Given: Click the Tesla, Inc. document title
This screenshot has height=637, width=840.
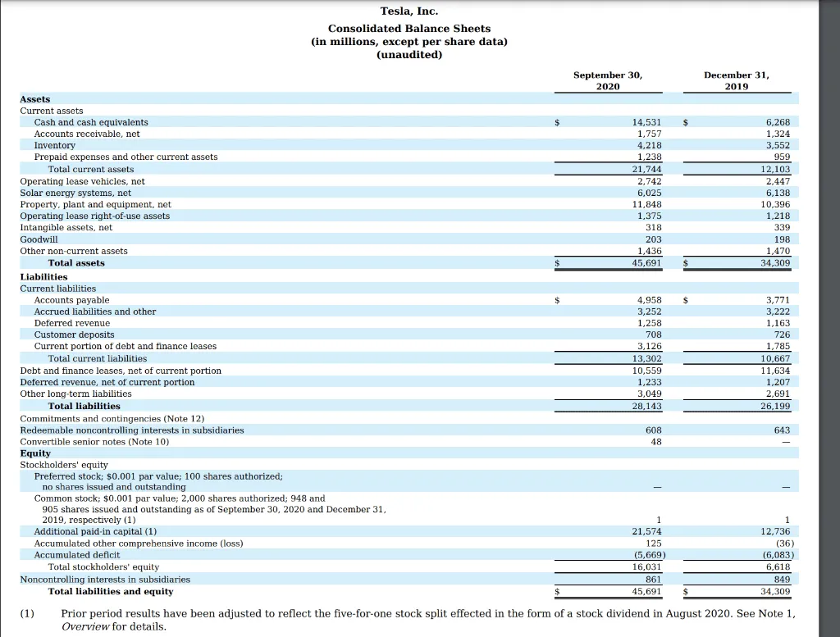Looking at the screenshot, I should [x=409, y=11].
